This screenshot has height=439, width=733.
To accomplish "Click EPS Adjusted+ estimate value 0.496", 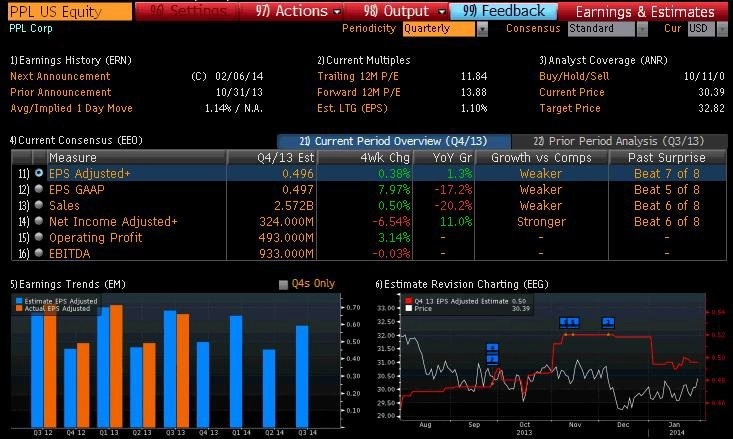I will [x=298, y=173].
